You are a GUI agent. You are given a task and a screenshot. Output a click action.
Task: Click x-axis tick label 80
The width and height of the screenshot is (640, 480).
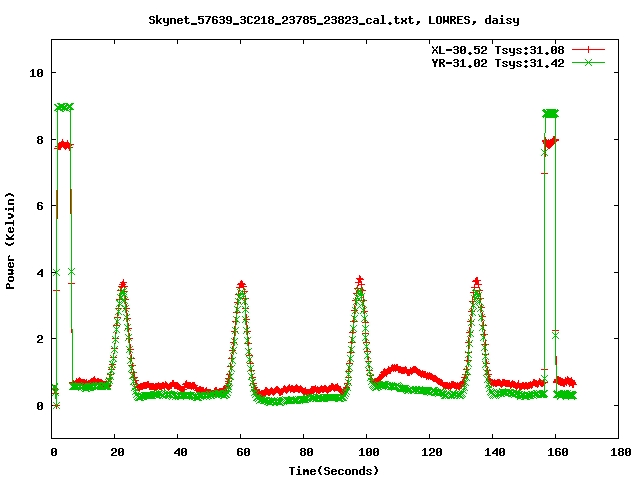coord(306,452)
